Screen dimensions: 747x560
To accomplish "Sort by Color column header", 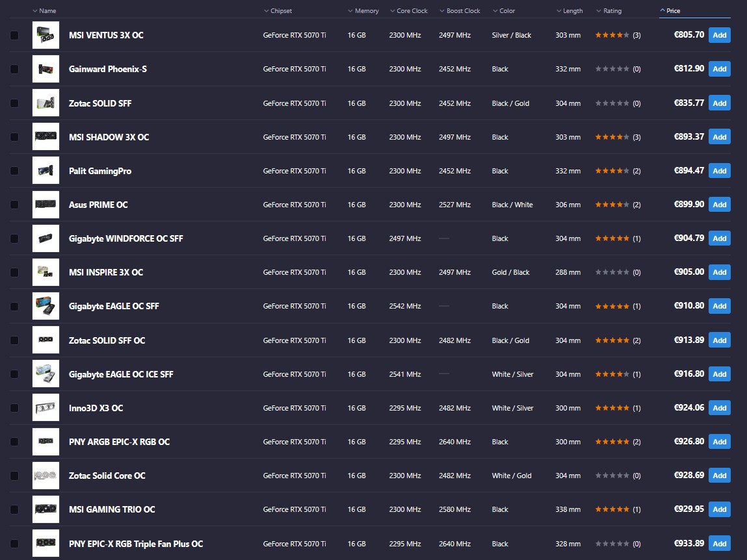I will pos(504,10).
